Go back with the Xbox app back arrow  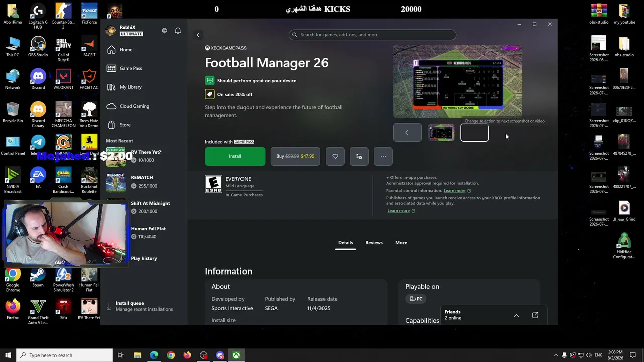(x=198, y=35)
